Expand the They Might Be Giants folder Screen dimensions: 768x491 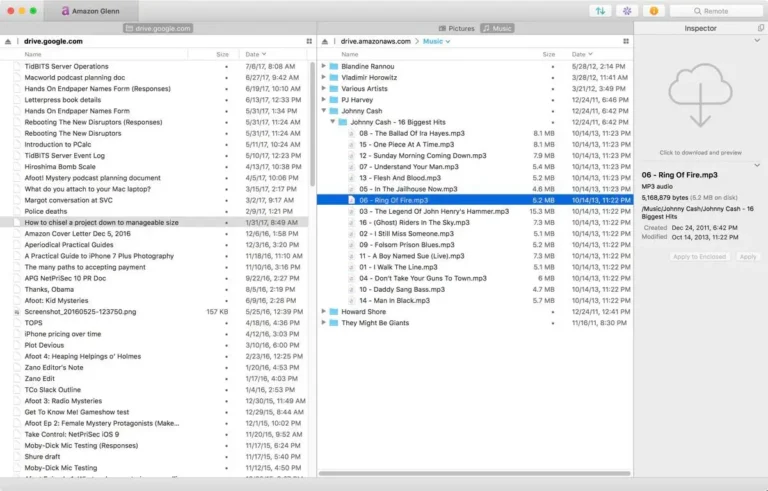(x=323, y=323)
